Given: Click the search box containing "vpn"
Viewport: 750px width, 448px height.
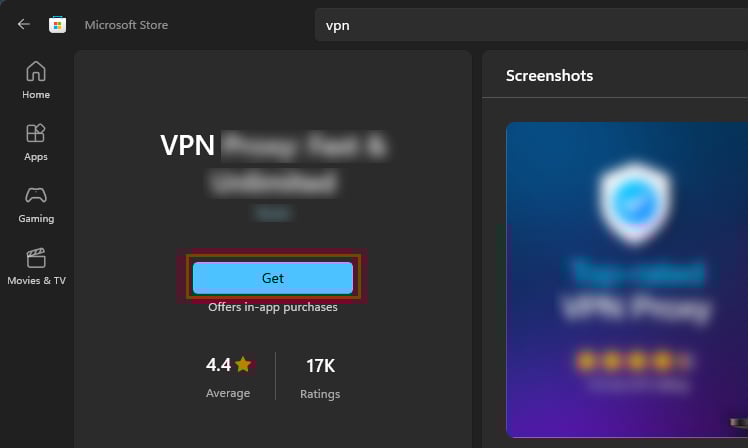Looking at the screenshot, I should [530, 25].
